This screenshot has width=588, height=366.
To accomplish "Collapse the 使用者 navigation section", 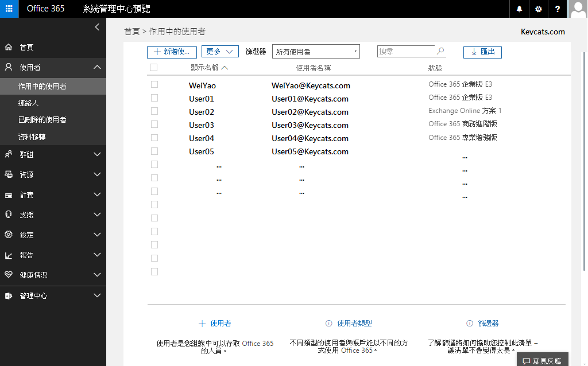I will [97, 67].
